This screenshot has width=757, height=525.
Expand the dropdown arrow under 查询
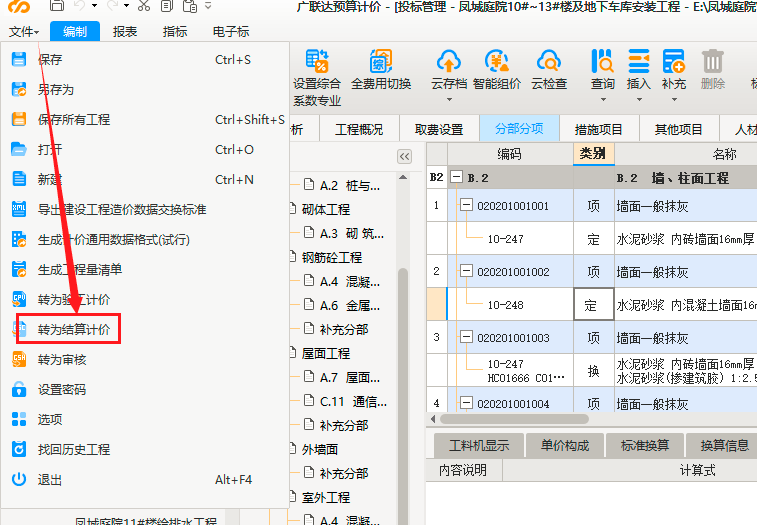[x=603, y=99]
